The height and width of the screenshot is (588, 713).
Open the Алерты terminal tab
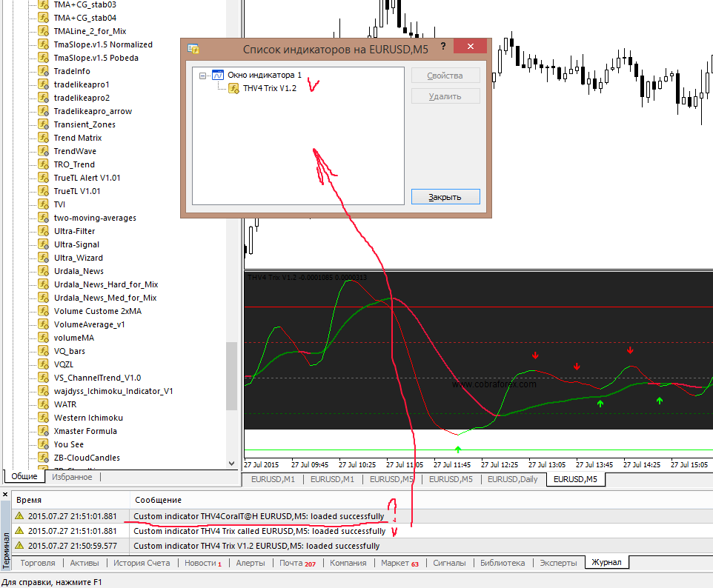[x=250, y=563]
